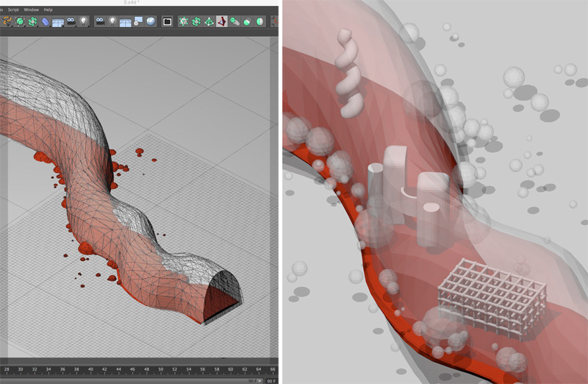Select the orange spline pen tool
This screenshot has height=384, width=588.
pyautogui.click(x=7, y=21)
